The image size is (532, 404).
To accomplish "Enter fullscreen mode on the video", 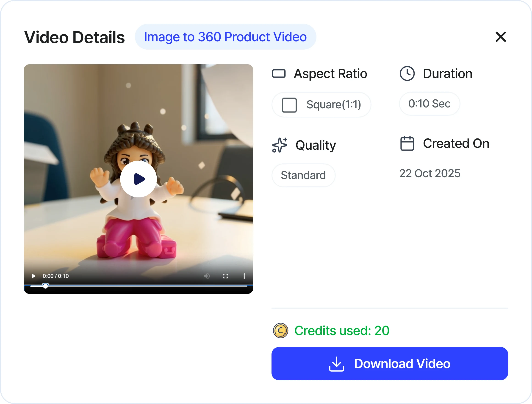I will (225, 276).
